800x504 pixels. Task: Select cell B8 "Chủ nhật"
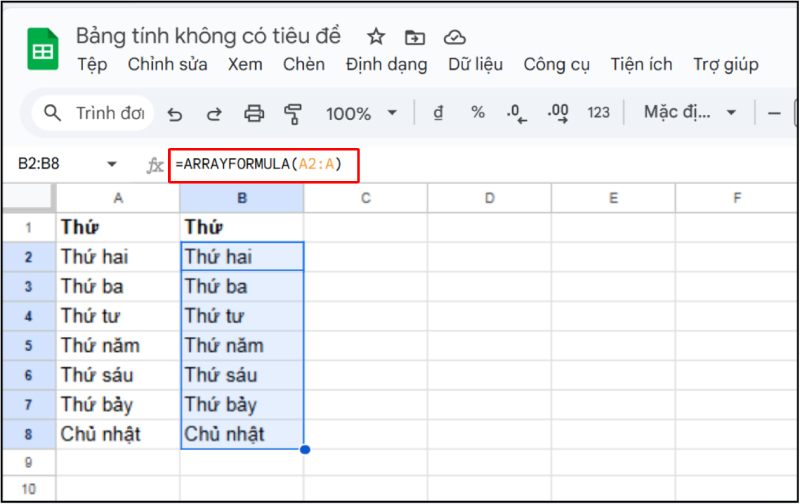[x=242, y=435]
